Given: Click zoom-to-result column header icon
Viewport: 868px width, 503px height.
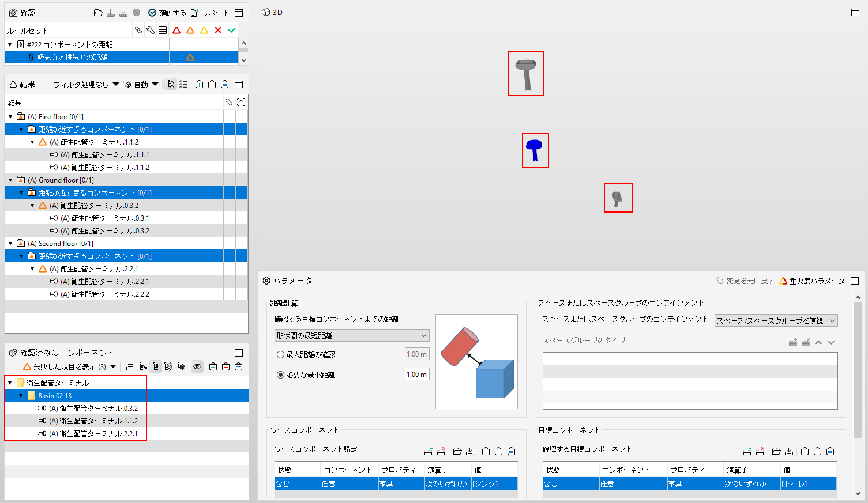Looking at the screenshot, I should tap(241, 102).
